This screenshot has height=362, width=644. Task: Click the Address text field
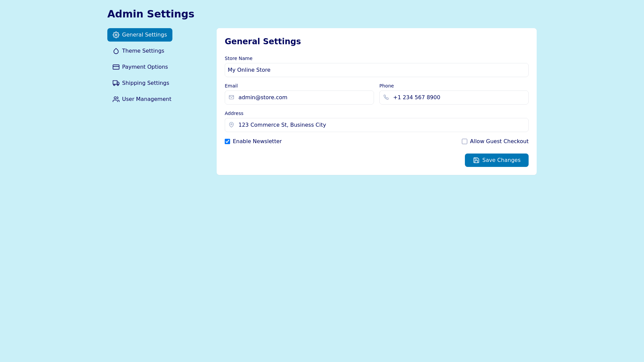(381, 125)
